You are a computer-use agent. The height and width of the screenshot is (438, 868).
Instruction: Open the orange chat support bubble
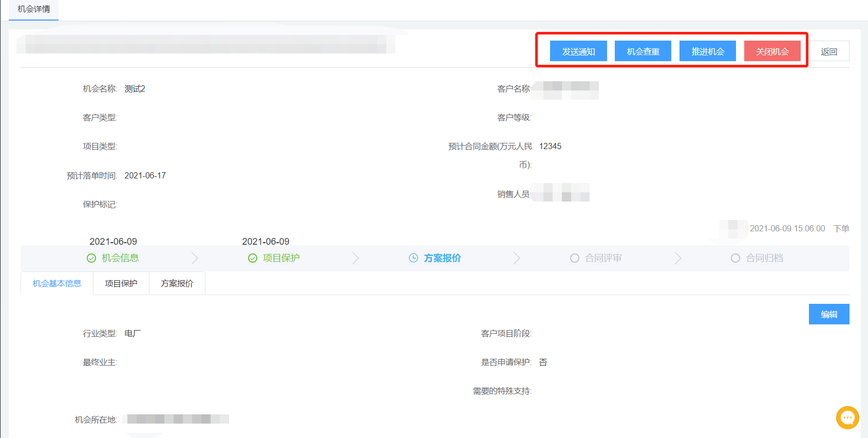click(x=847, y=417)
